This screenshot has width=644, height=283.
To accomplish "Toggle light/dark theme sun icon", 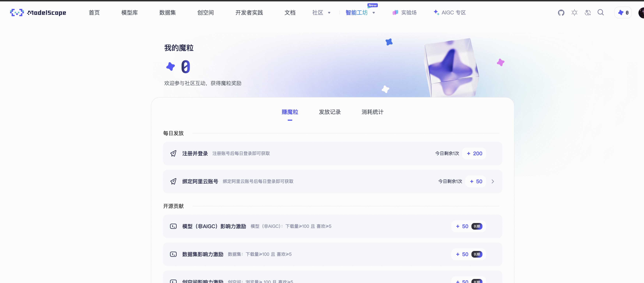I will [574, 13].
